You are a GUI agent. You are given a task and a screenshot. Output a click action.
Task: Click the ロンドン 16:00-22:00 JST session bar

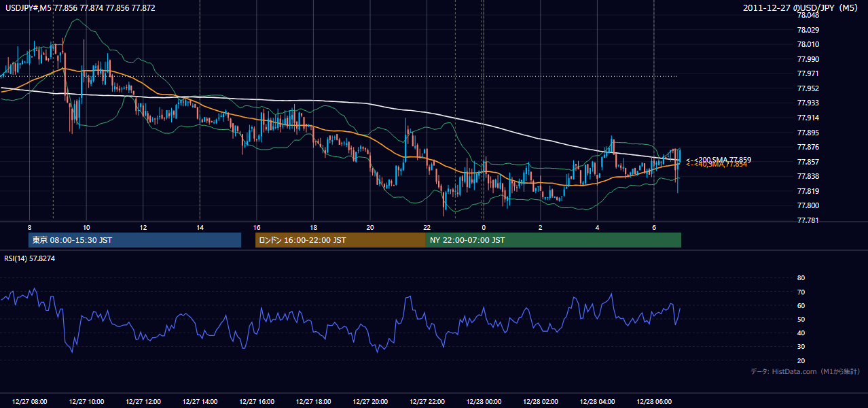[x=340, y=240]
